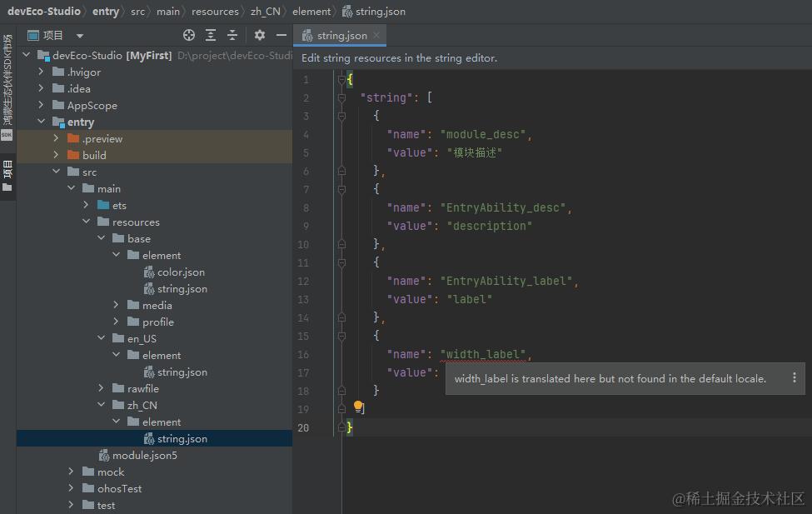Click the "module_desc" string value
Image resolution: width=812 pixels, height=514 pixels.
[x=483, y=134]
